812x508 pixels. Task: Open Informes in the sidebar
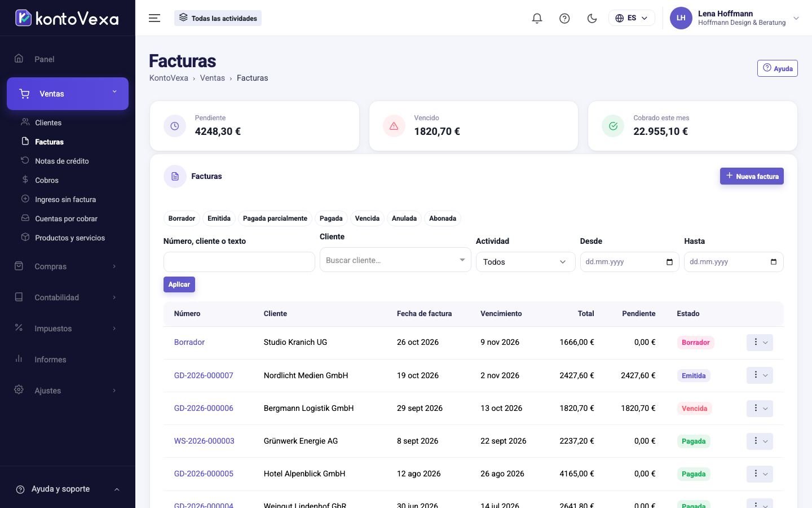68,360
